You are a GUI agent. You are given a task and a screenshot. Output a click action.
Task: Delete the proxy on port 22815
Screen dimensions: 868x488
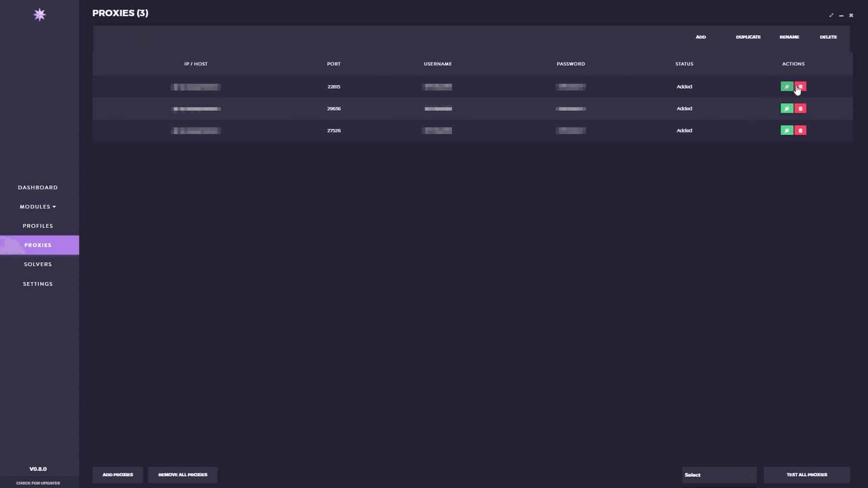pos(800,86)
